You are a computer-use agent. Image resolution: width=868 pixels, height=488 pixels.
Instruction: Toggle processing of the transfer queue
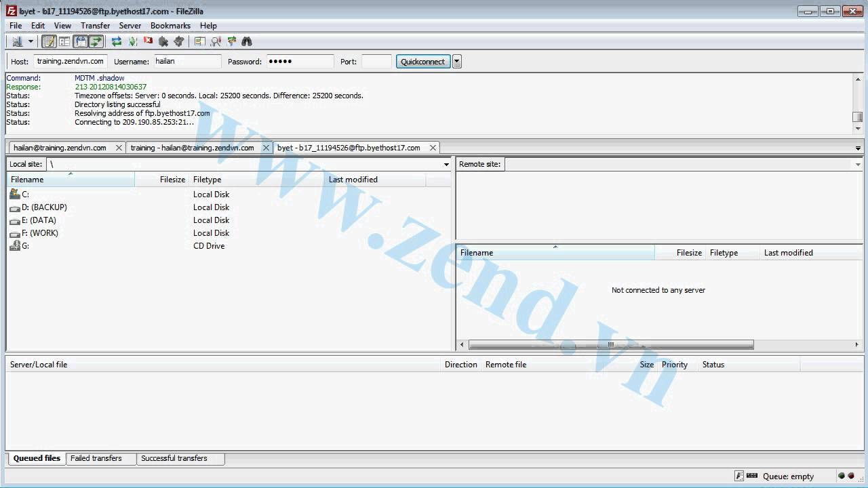[133, 41]
